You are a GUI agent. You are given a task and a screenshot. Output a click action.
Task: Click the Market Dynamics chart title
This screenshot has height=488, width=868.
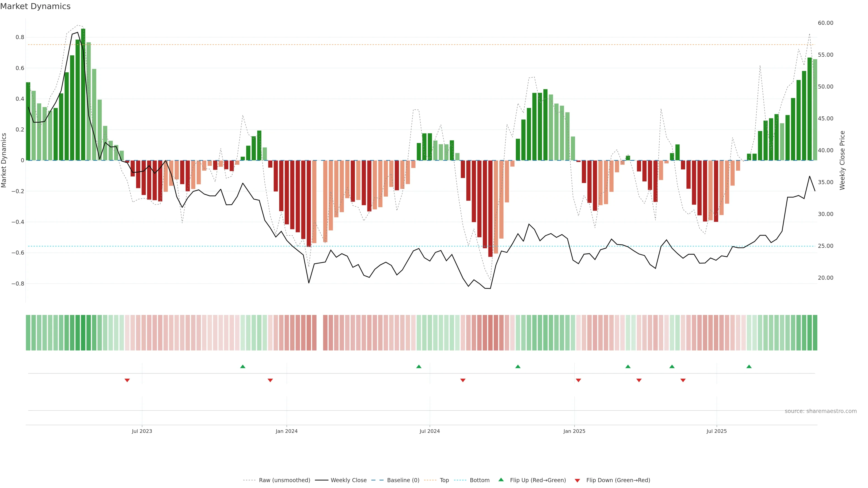click(35, 6)
